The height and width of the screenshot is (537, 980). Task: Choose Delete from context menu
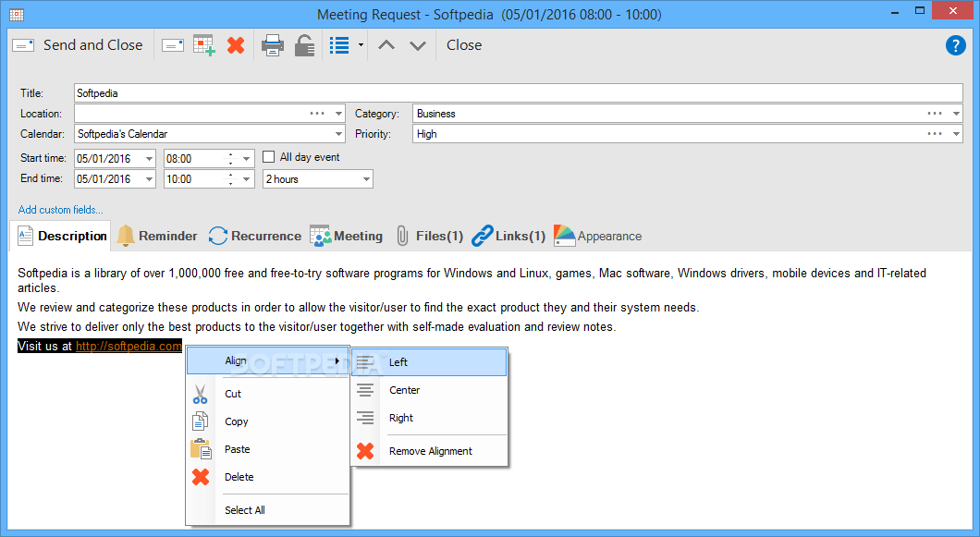[267, 477]
